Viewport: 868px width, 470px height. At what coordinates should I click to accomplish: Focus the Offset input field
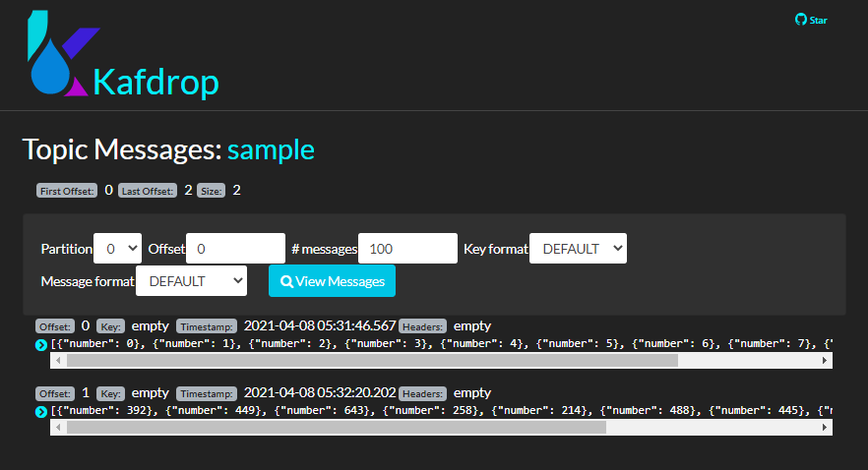click(236, 248)
